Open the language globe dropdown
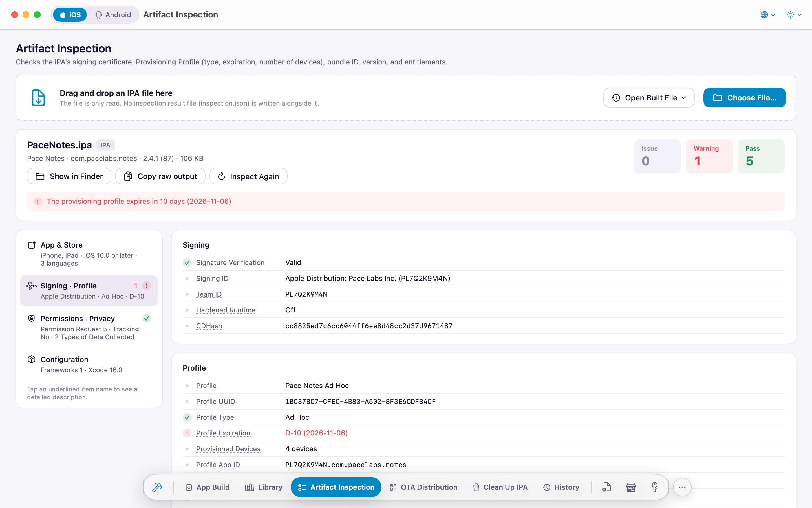812x508 pixels. (x=768, y=15)
